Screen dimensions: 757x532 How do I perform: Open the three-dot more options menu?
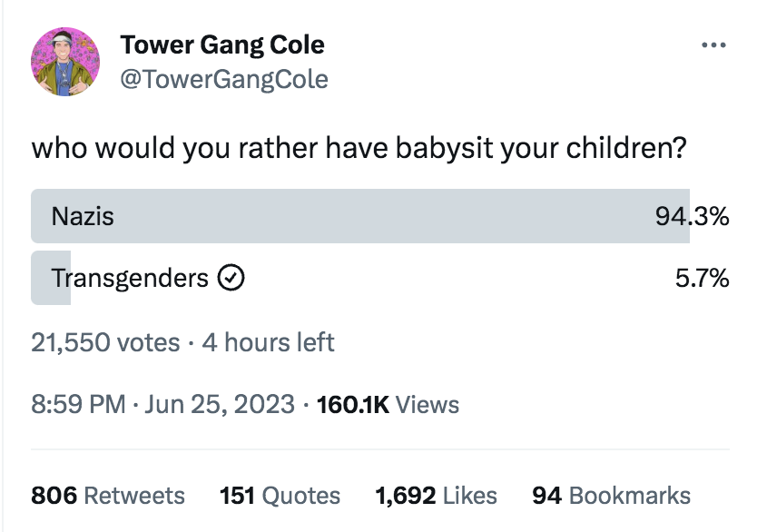(714, 46)
